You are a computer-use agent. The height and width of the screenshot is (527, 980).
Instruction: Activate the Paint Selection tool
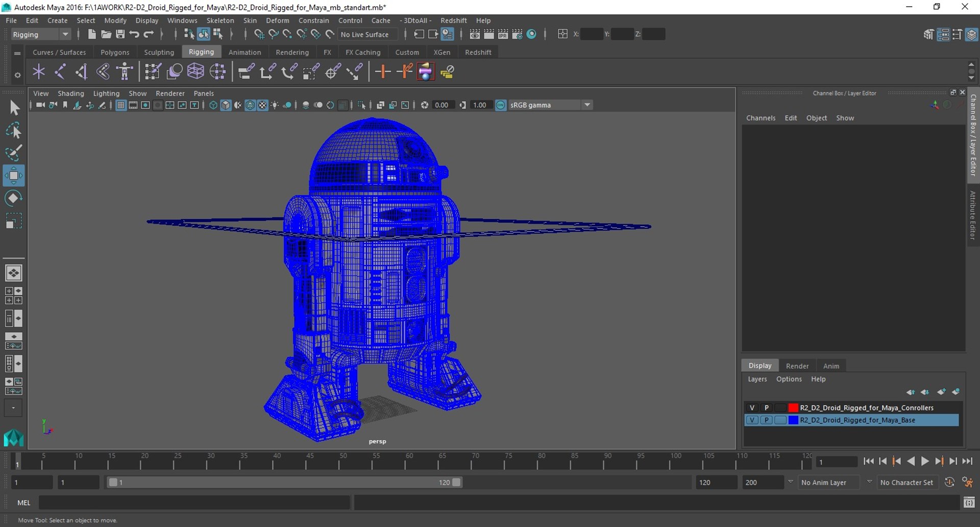point(14,152)
